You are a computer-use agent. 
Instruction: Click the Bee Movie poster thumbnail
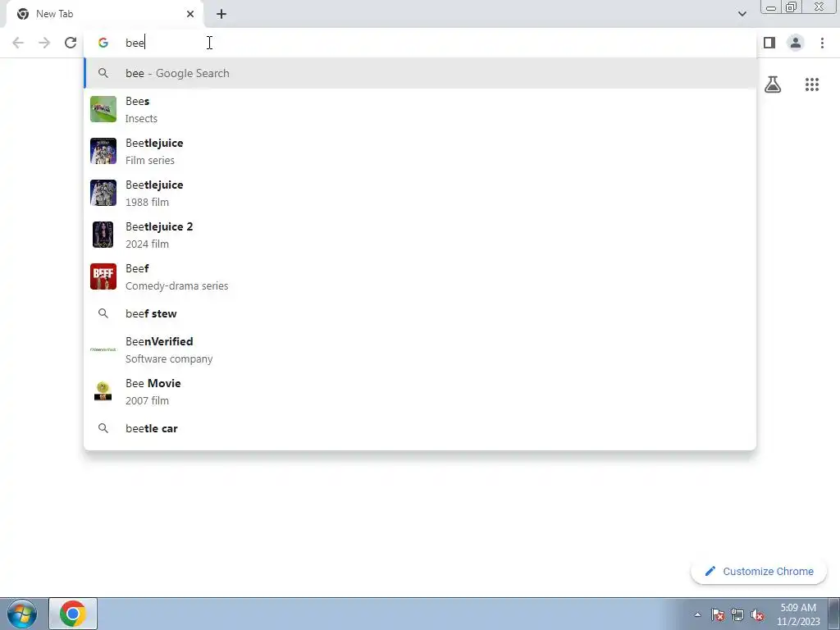tap(103, 391)
